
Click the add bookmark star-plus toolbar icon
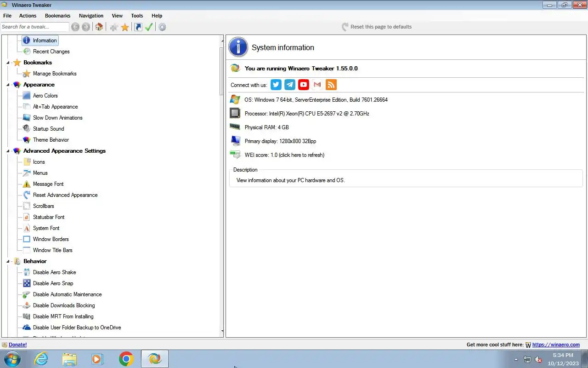[x=114, y=27]
